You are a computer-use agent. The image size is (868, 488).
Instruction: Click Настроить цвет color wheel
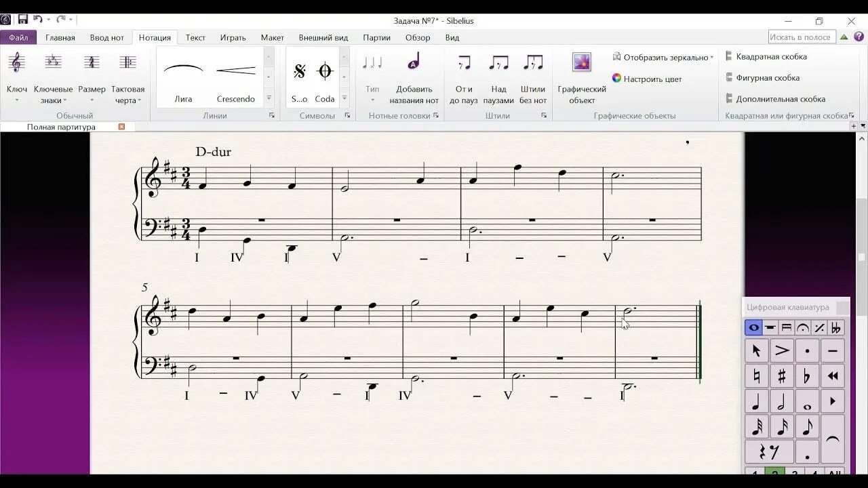tap(647, 79)
